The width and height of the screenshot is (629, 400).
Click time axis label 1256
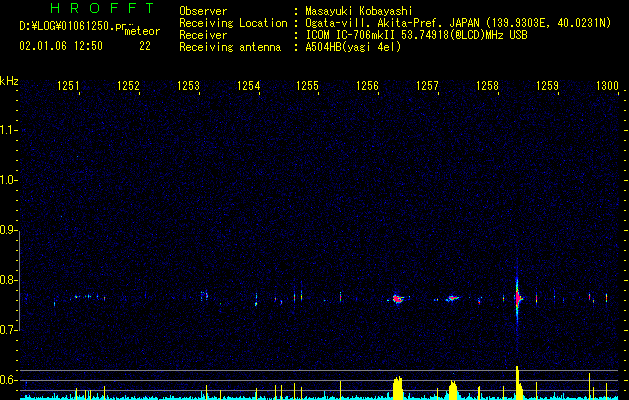(x=367, y=85)
